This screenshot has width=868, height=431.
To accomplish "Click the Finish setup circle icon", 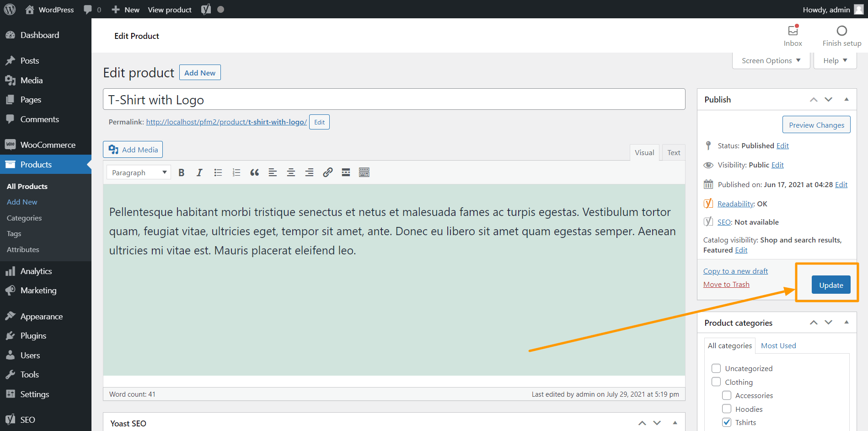I will pos(842,31).
